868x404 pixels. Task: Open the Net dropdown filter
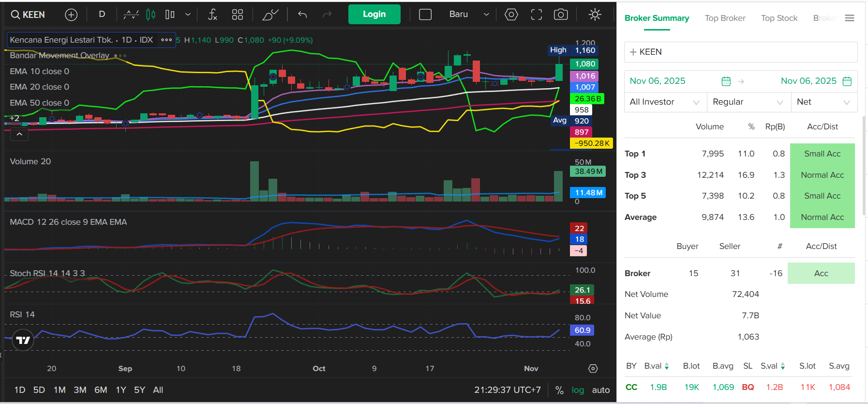(x=823, y=102)
